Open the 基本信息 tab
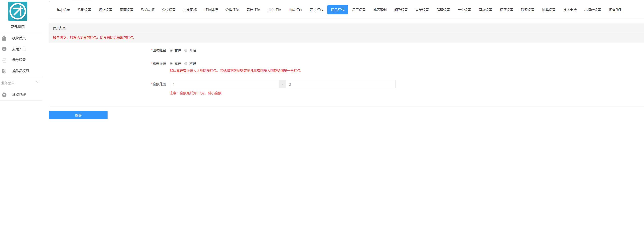 [63, 10]
